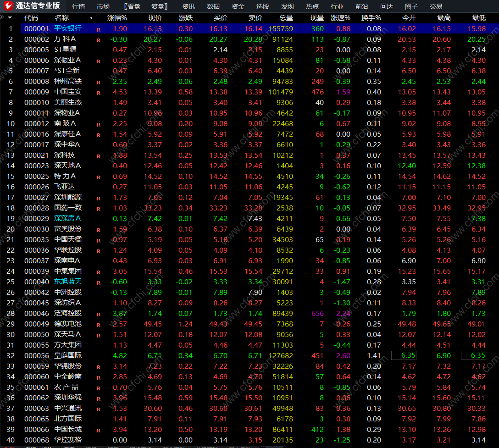Click the R margin-trading mark for 平安银行

[99, 30]
